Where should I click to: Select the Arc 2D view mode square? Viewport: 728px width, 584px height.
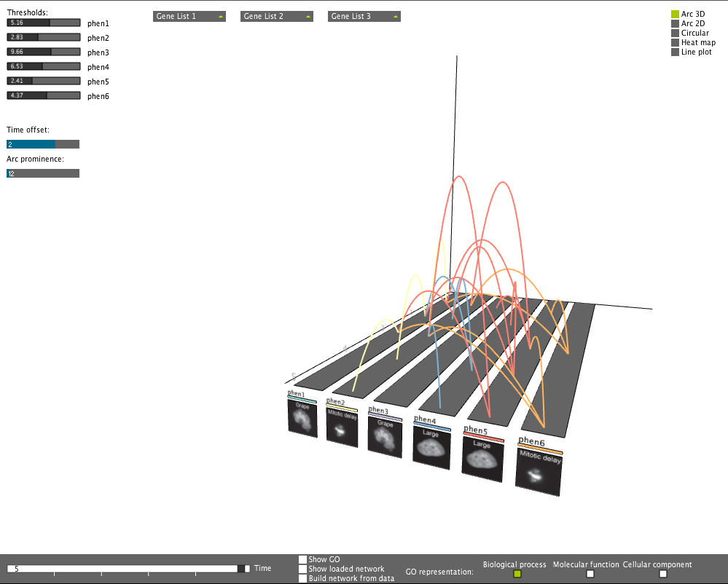coord(675,23)
